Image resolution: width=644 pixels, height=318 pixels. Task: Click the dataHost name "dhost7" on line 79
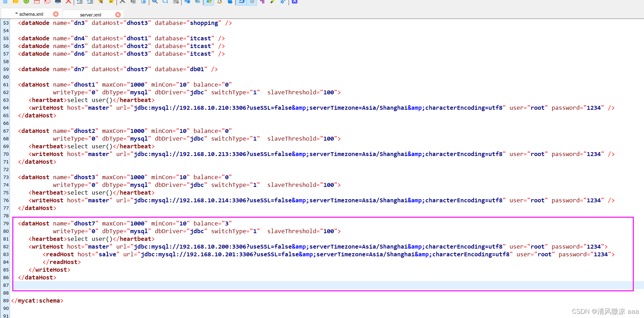(85, 223)
